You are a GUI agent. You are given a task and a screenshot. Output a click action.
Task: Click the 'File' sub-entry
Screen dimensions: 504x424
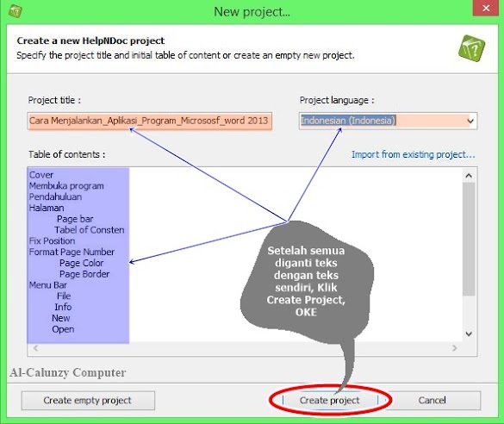[x=64, y=296]
